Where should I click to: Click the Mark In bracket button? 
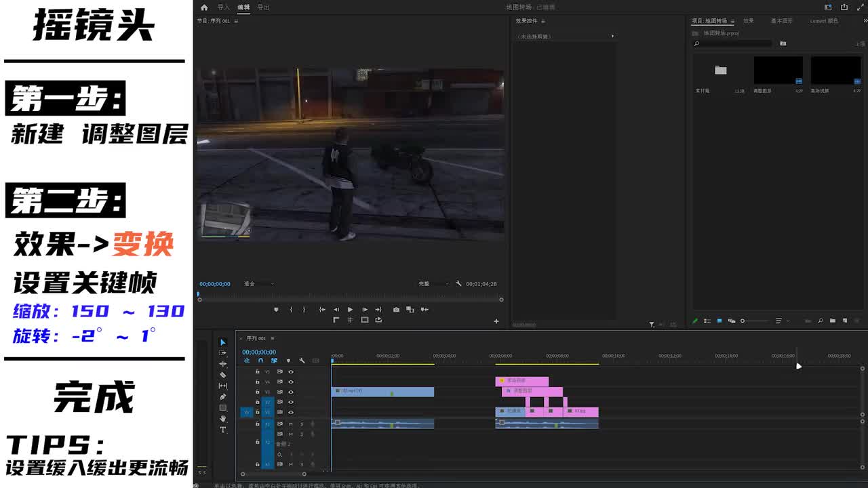[291, 310]
